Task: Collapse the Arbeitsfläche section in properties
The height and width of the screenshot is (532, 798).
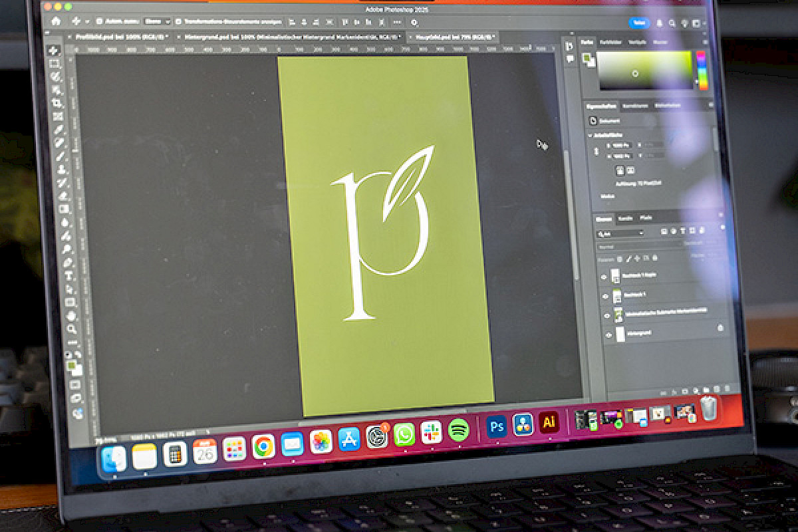Action: click(x=590, y=135)
